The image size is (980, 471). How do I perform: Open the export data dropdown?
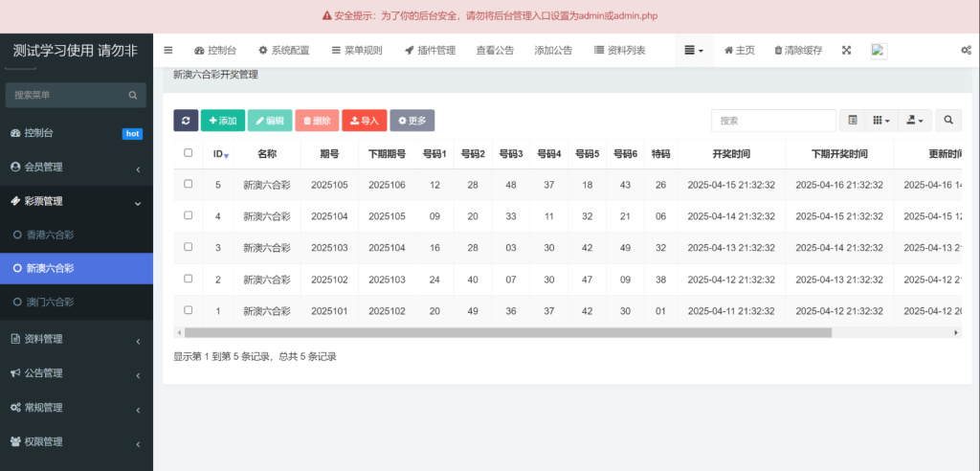[x=914, y=120]
